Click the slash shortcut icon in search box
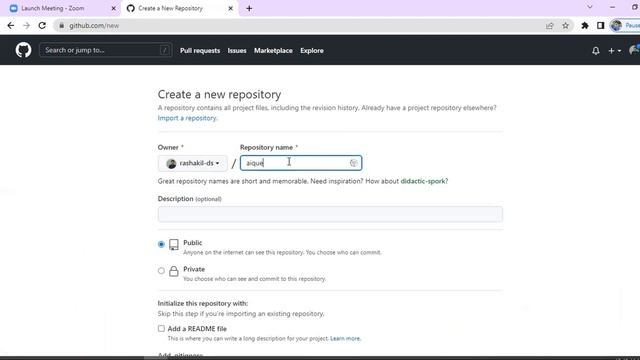 (x=164, y=50)
